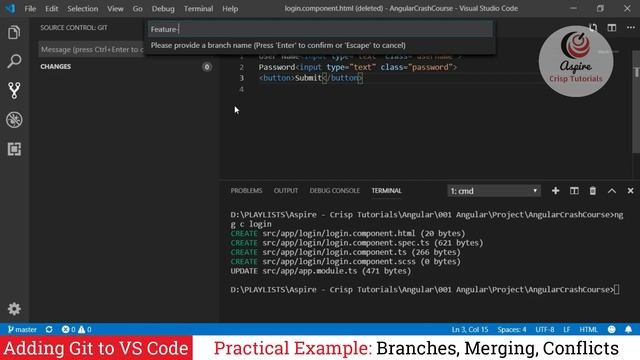Open the '1: cmd' terminal dropdown
Screen dimensions: 640x360
(494, 191)
